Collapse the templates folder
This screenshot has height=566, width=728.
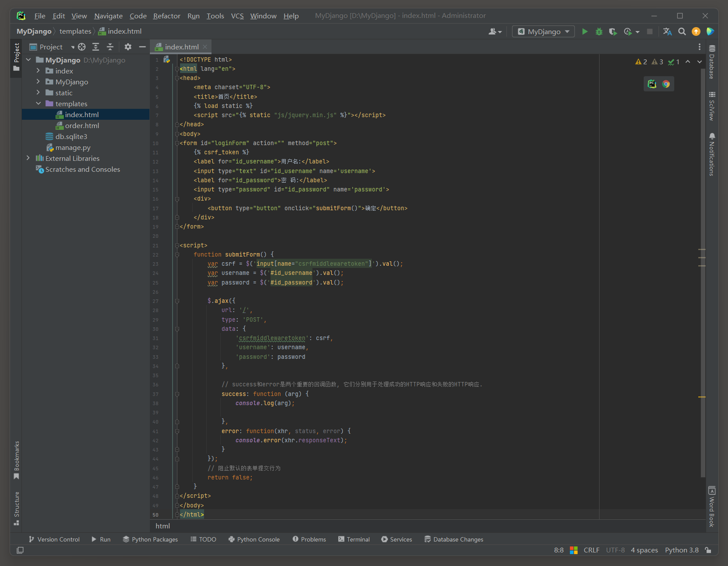[x=38, y=104]
